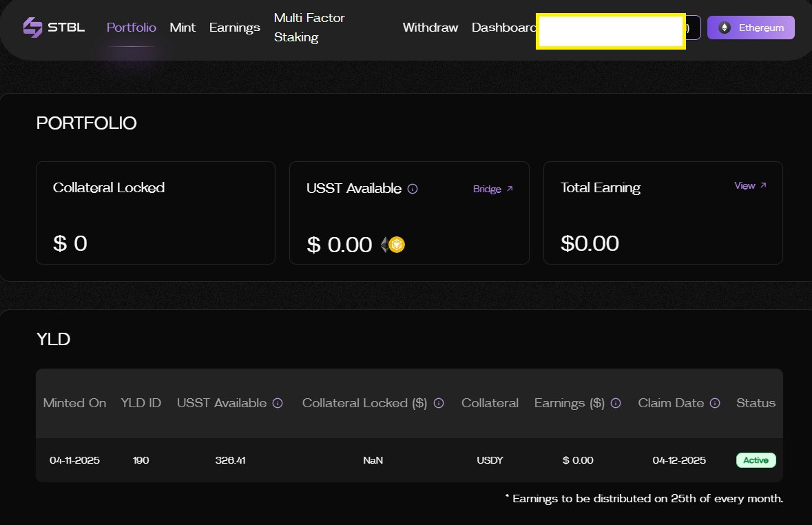The height and width of the screenshot is (525, 812).
Task: Click claim date 04-12-2025
Action: pos(679,460)
